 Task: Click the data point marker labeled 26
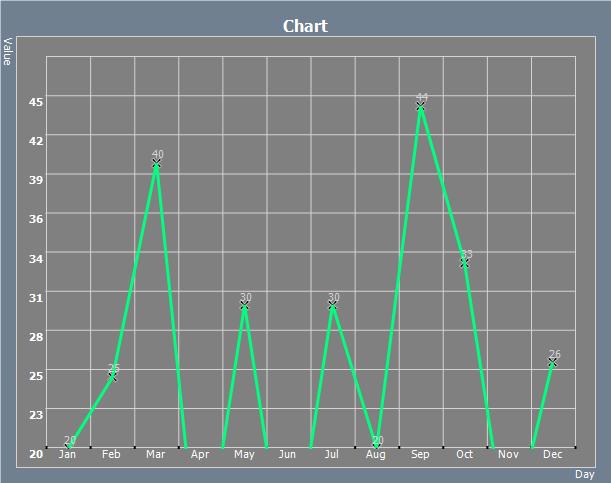[x=553, y=363]
